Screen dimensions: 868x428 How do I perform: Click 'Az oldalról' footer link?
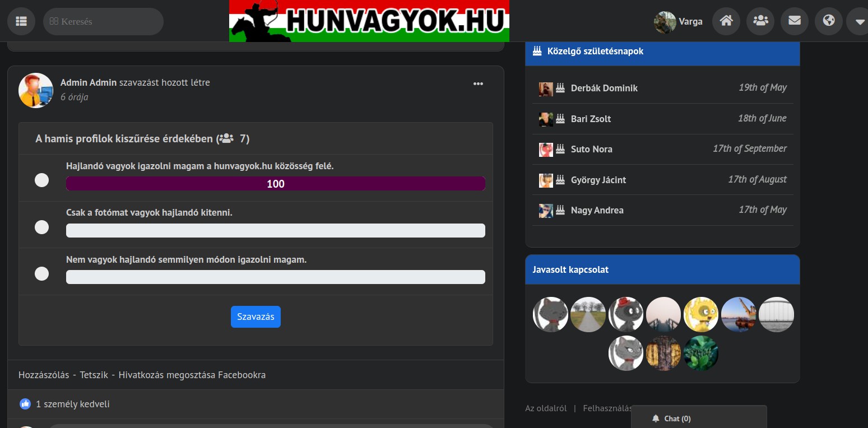click(x=546, y=408)
